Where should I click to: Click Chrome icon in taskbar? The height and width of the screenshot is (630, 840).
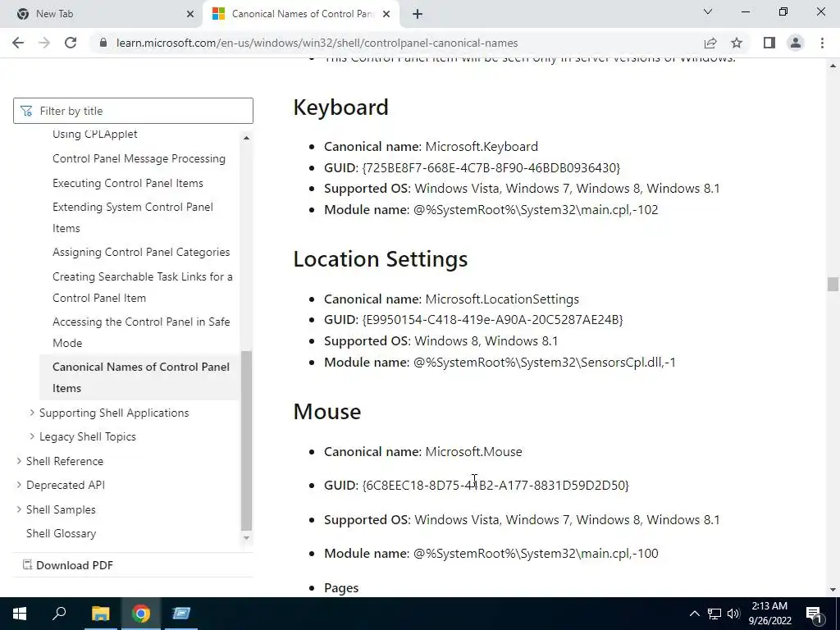click(x=141, y=614)
